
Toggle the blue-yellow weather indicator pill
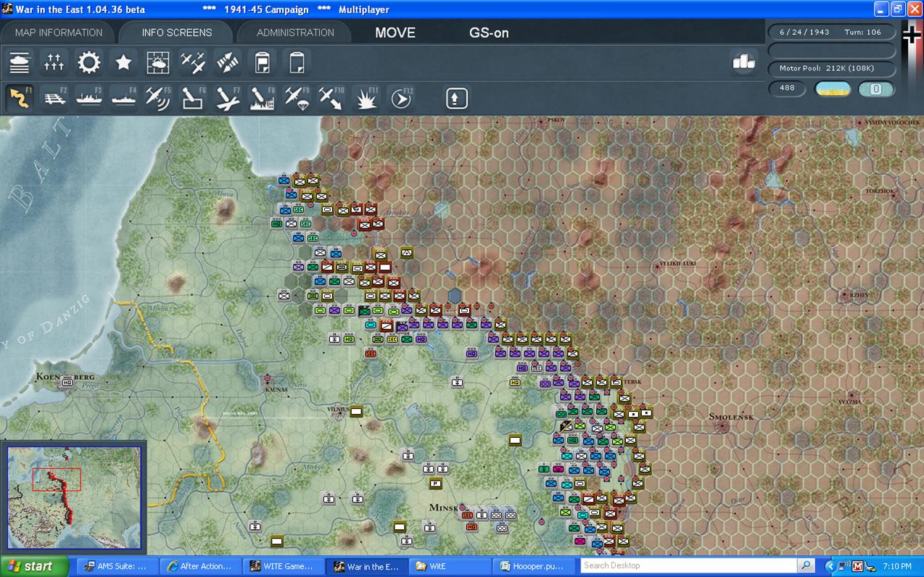click(x=833, y=89)
